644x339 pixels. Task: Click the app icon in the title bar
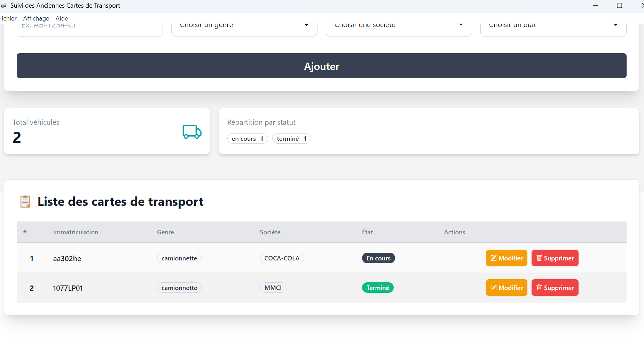[x=4, y=6]
